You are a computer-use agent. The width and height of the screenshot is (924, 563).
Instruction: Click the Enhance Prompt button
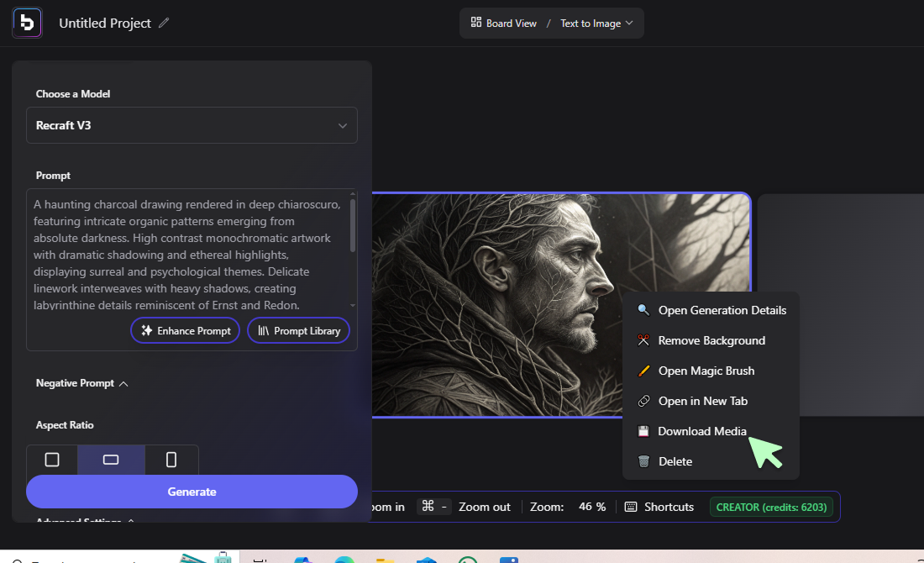pos(185,331)
